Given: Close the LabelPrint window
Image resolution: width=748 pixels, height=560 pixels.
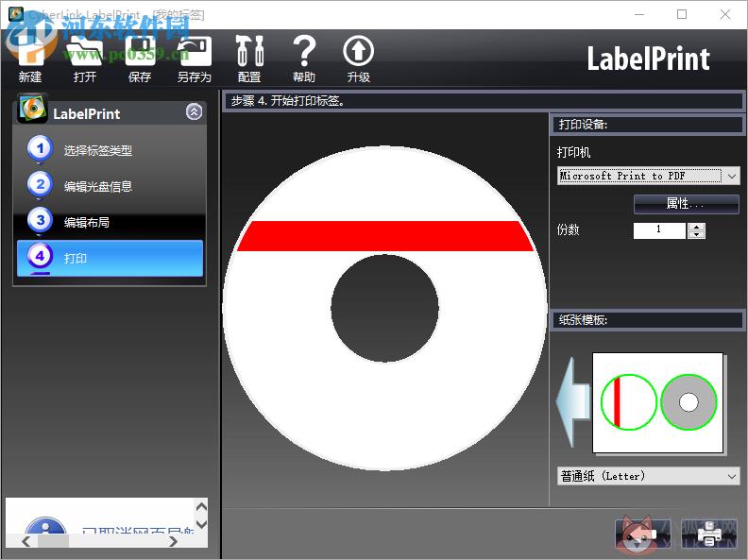Looking at the screenshot, I should pos(725,14).
